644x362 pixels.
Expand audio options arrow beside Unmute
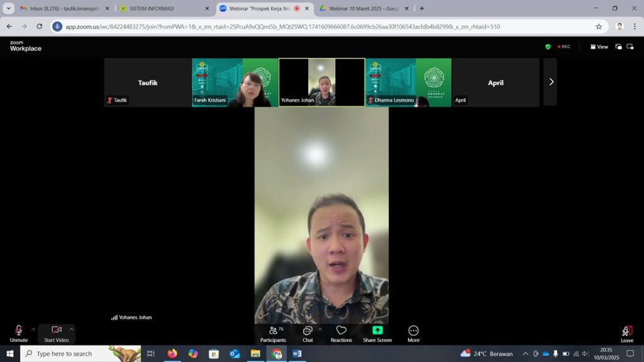pyautogui.click(x=33, y=329)
